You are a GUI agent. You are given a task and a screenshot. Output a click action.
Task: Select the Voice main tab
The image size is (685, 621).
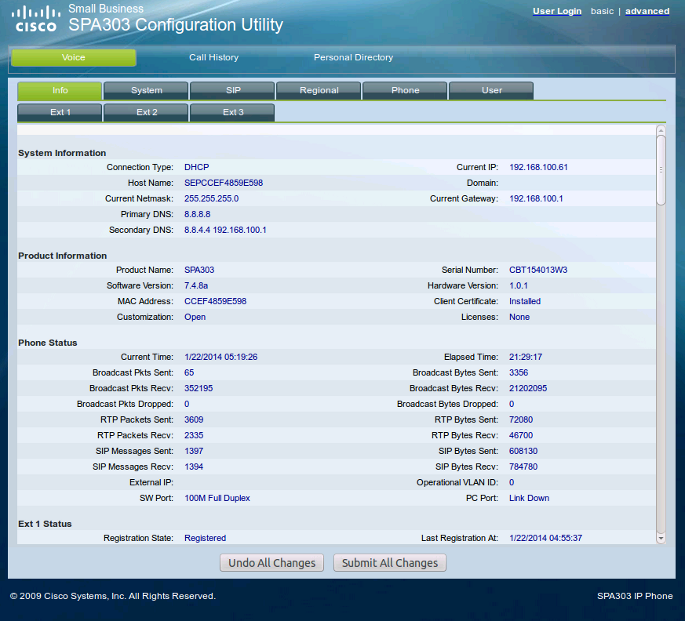coord(73,58)
